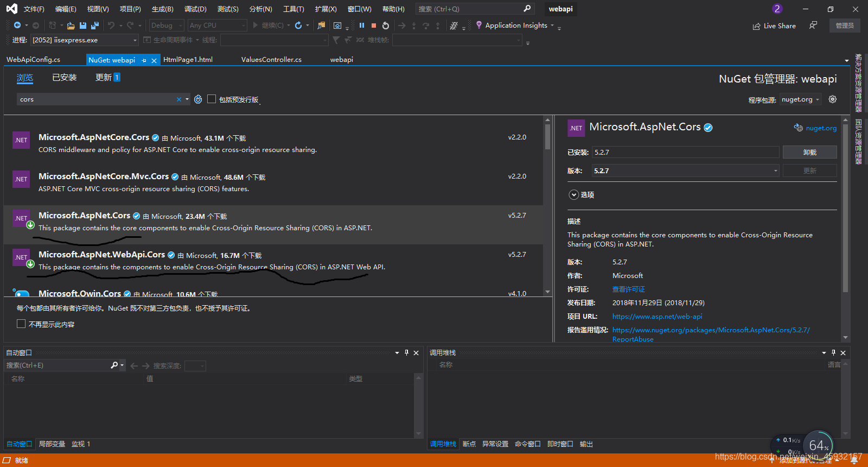The height and width of the screenshot is (467, 868).
Task: Click the save file icon
Action: pos(83,26)
